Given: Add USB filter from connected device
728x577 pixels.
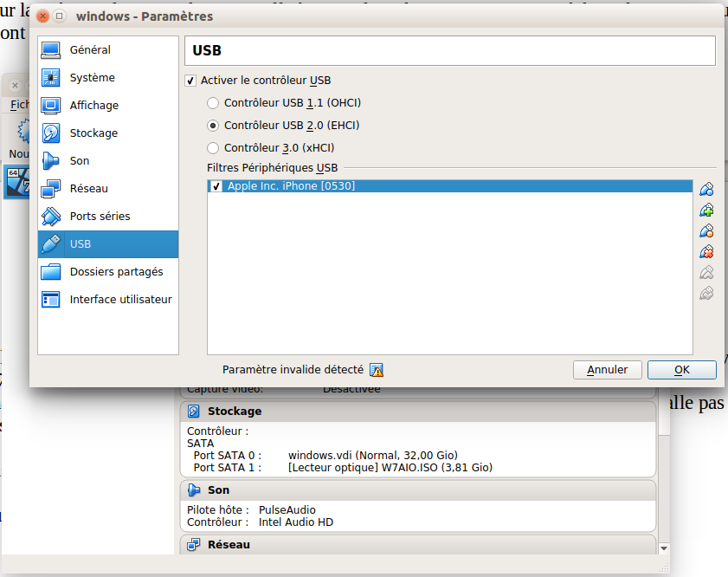Looking at the screenshot, I should [x=706, y=211].
